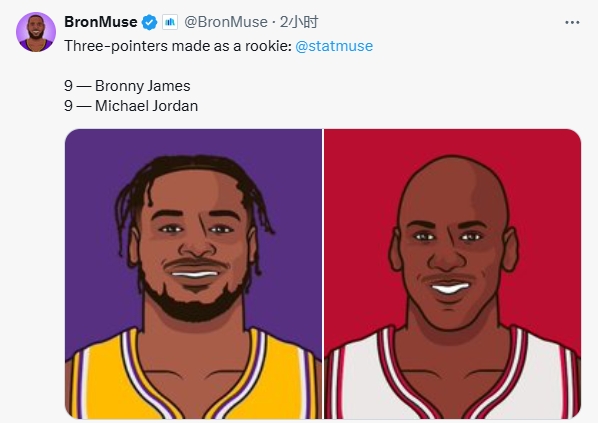This screenshot has height=423, width=598.
Task: Click the "9 — Michael Jordan" line
Action: 131,106
